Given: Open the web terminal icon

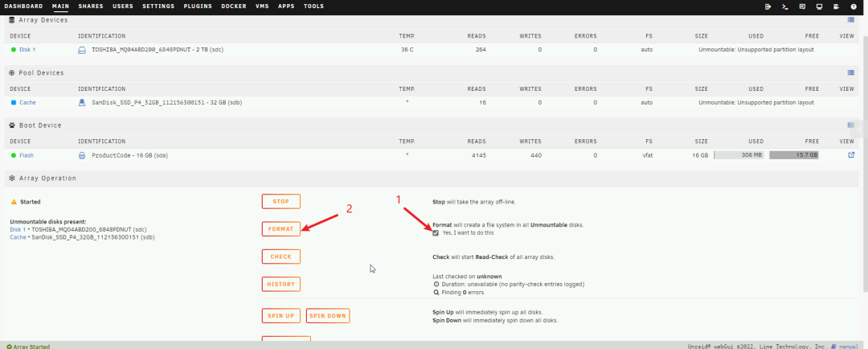Looking at the screenshot, I should 784,6.
